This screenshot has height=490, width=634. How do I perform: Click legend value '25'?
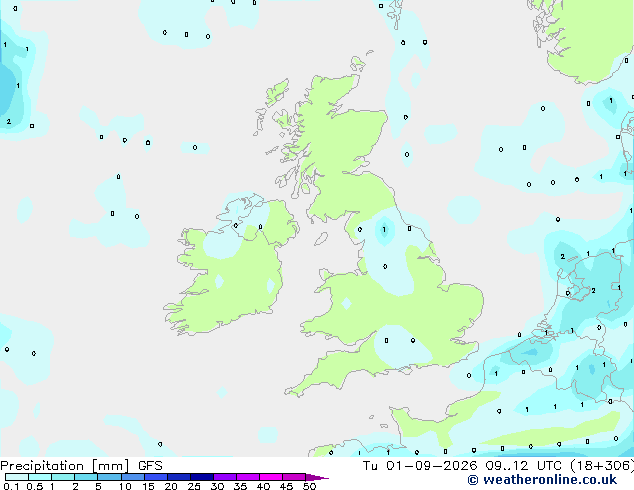point(194,486)
